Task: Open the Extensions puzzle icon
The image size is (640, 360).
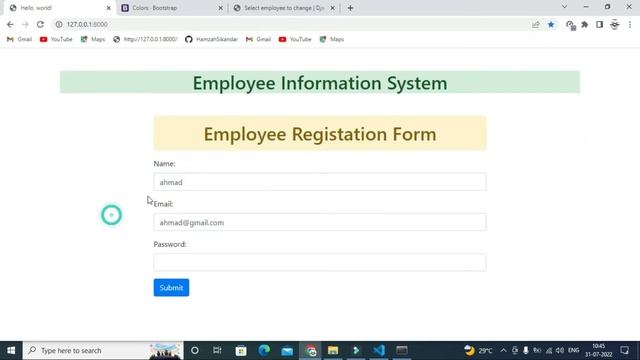Action: [584, 24]
